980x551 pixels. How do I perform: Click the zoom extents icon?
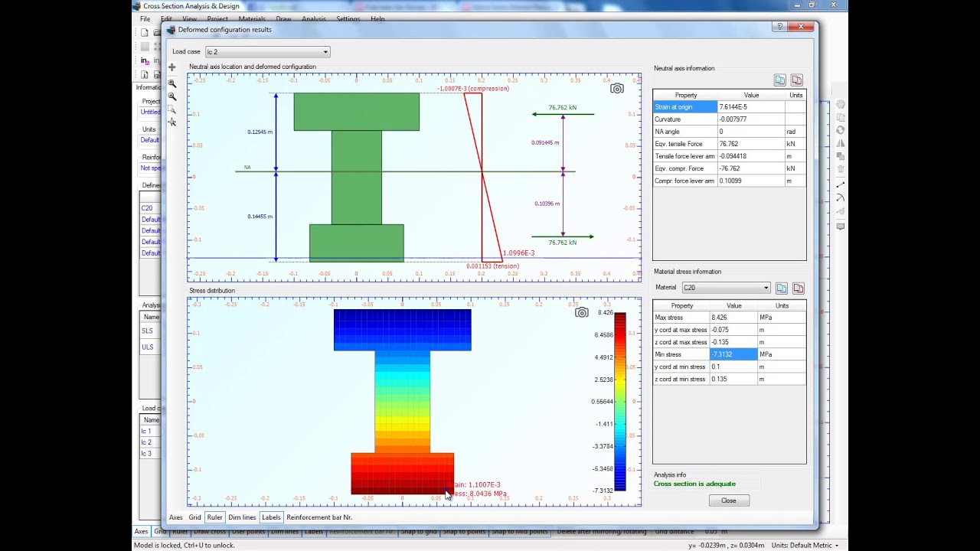(x=171, y=122)
